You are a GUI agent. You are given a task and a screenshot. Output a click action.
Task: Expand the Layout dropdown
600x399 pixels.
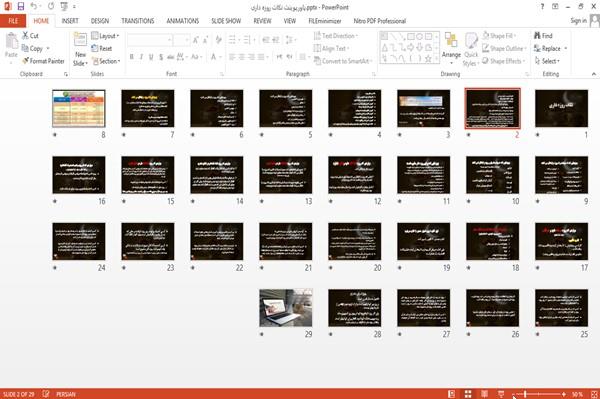pyautogui.click(x=105, y=36)
